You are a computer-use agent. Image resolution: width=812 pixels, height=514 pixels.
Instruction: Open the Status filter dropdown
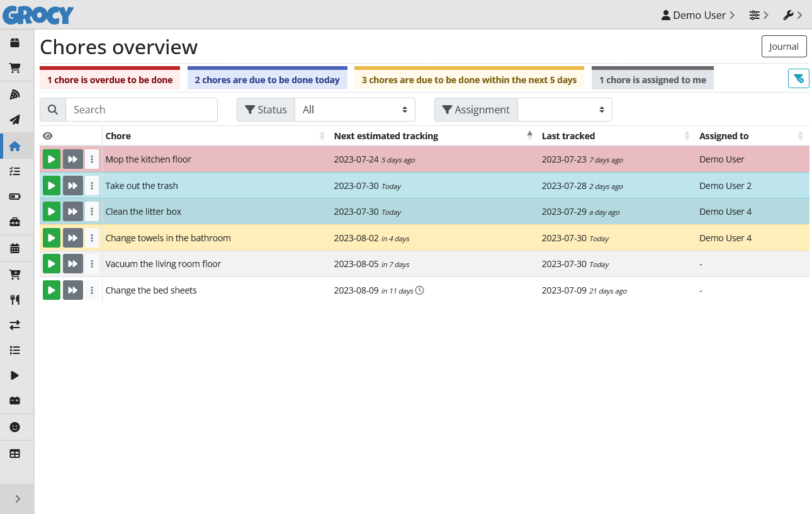pyautogui.click(x=355, y=110)
